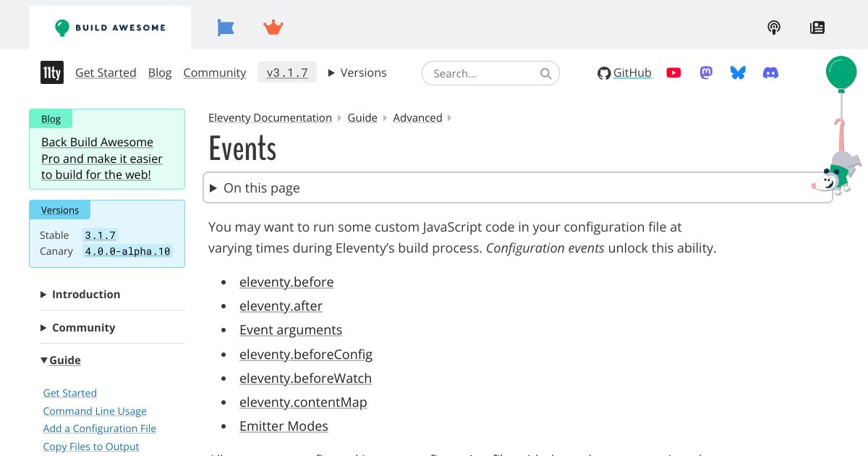Click the orange crown icon in top bar

coord(273,28)
